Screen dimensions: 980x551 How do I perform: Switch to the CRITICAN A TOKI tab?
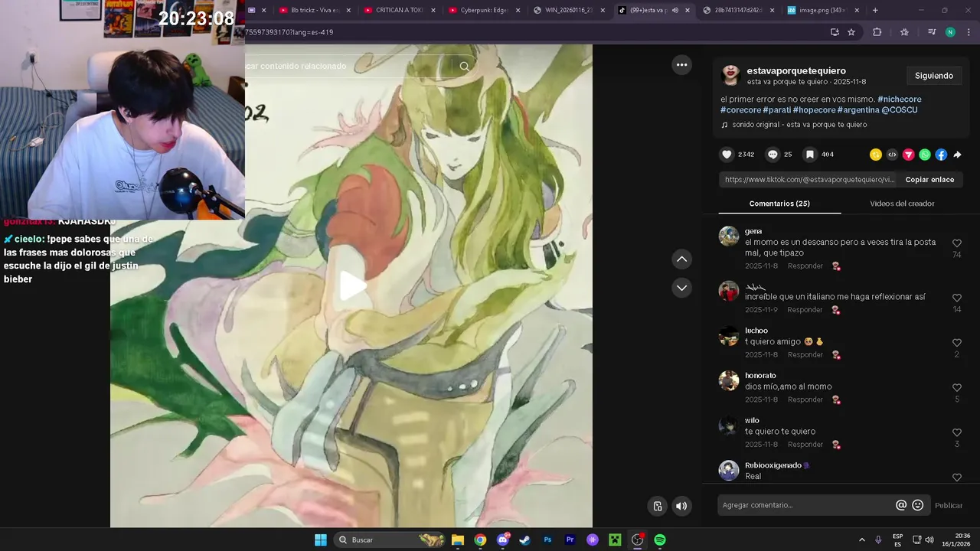click(x=399, y=10)
